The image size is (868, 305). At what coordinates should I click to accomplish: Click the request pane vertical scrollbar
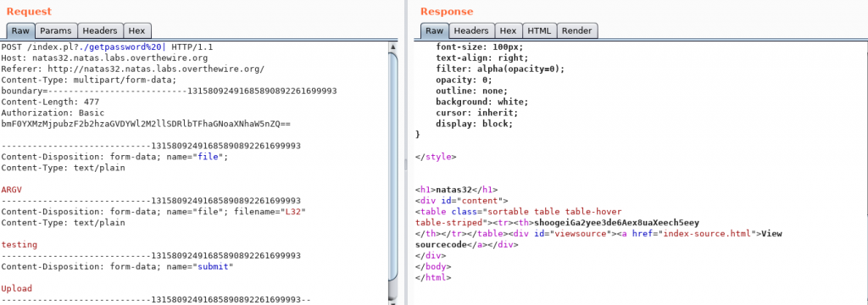pyautogui.click(x=392, y=172)
